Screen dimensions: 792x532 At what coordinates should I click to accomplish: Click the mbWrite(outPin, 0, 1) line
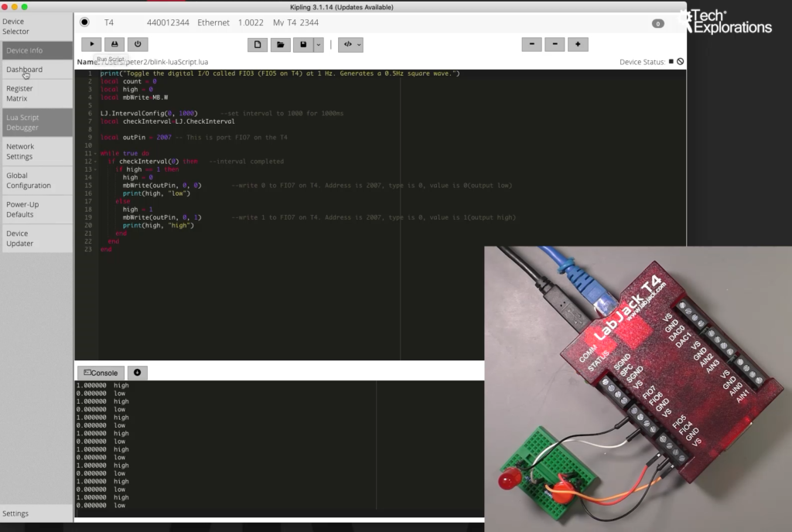[x=162, y=217]
